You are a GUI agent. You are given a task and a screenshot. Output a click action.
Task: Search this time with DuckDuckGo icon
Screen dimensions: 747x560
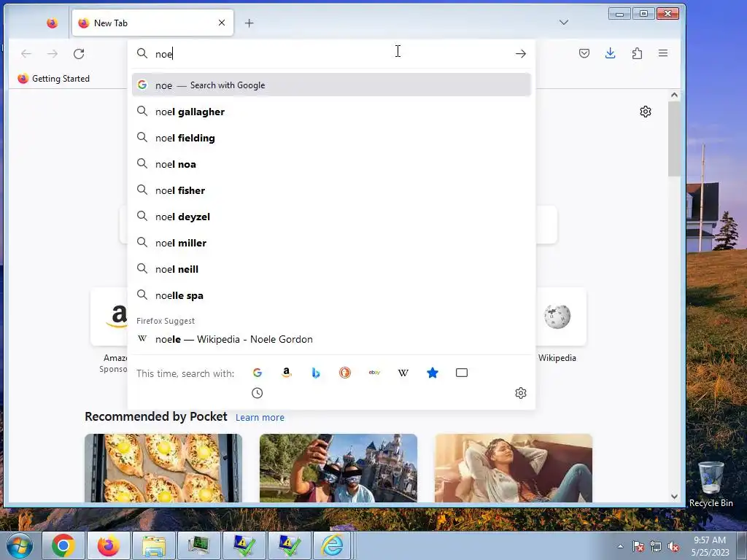[345, 373]
